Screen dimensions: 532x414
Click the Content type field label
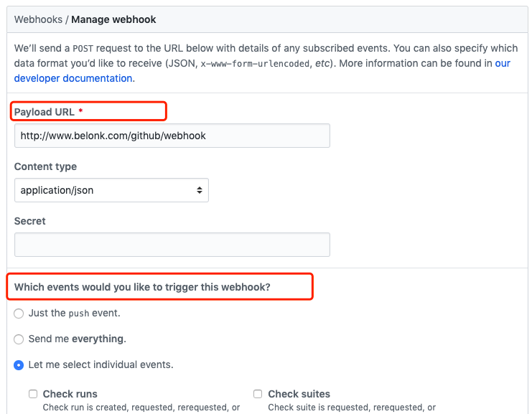click(x=45, y=166)
